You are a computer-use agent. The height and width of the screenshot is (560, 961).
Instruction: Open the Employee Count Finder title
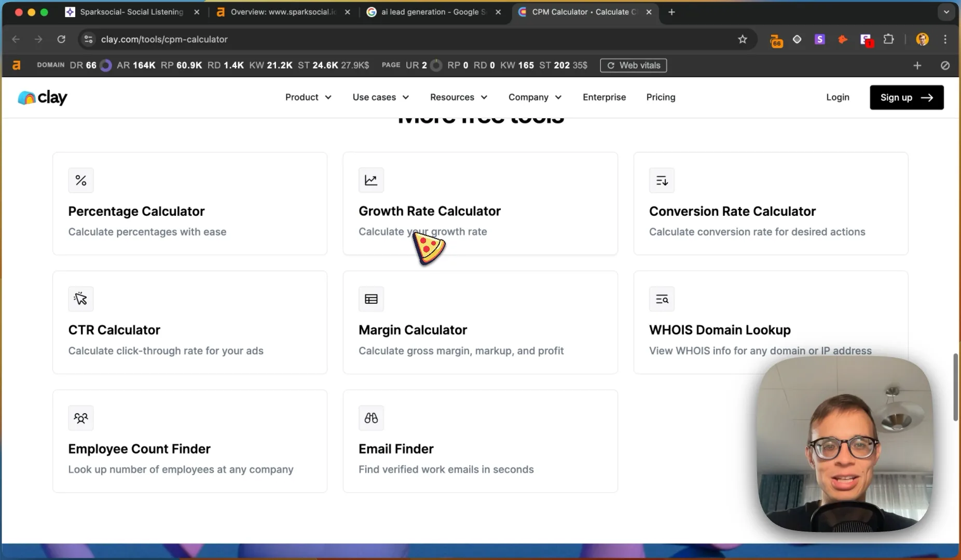(139, 449)
